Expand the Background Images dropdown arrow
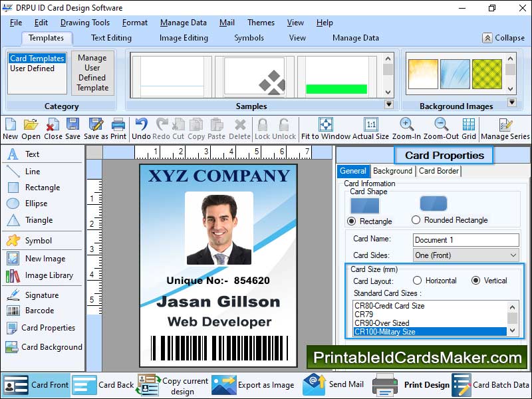This screenshot has height=399, width=532. tap(511, 102)
